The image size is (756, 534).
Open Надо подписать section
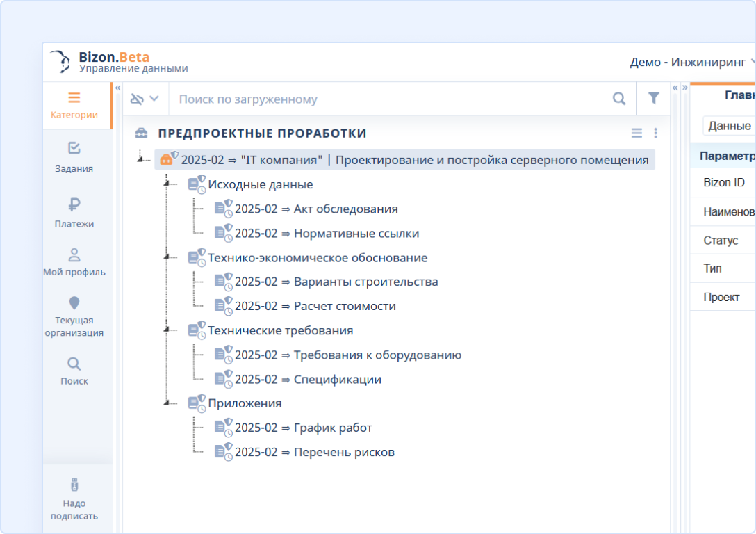(74, 500)
